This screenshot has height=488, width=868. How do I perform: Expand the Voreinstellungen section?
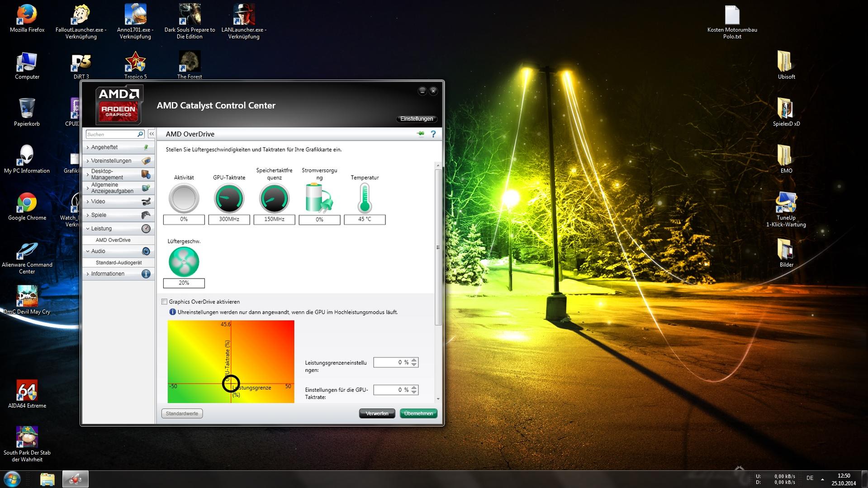coord(119,161)
